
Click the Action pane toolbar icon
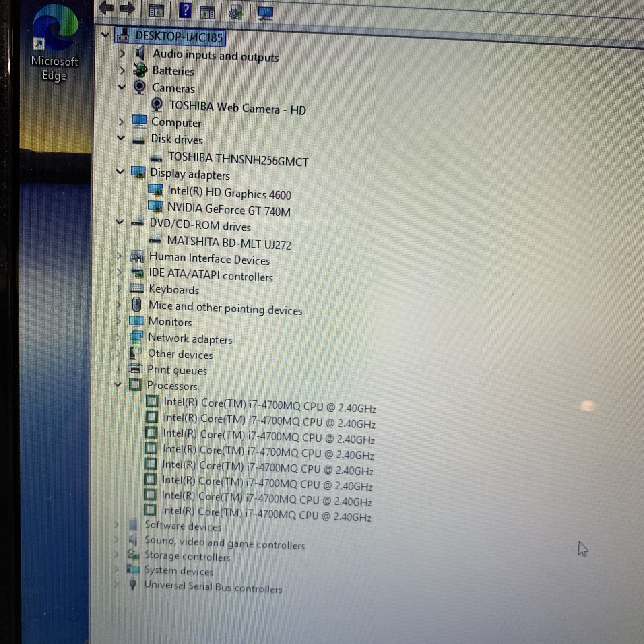207,12
